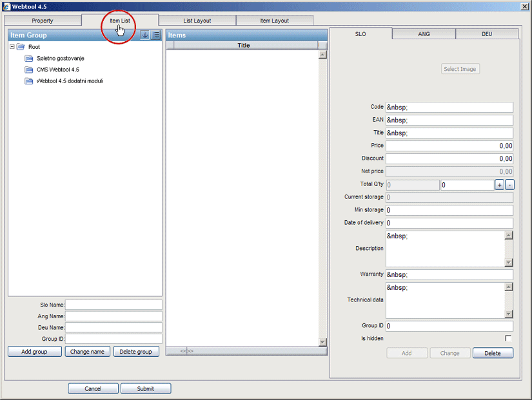
Task: Open the DEU language tab
Action: pyautogui.click(x=487, y=33)
